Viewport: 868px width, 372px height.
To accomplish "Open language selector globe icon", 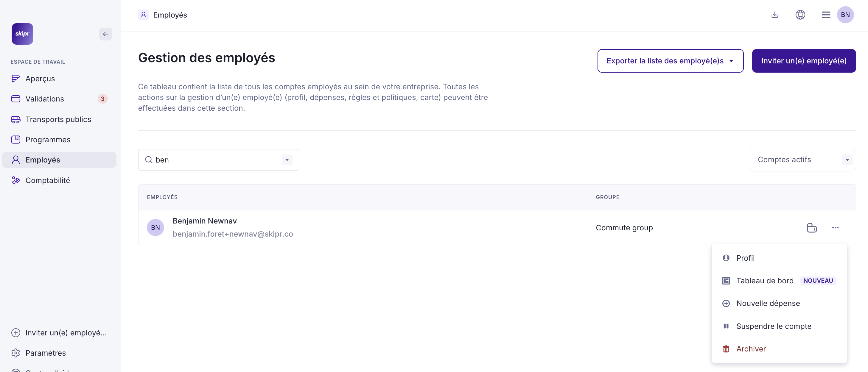I will coord(800,15).
